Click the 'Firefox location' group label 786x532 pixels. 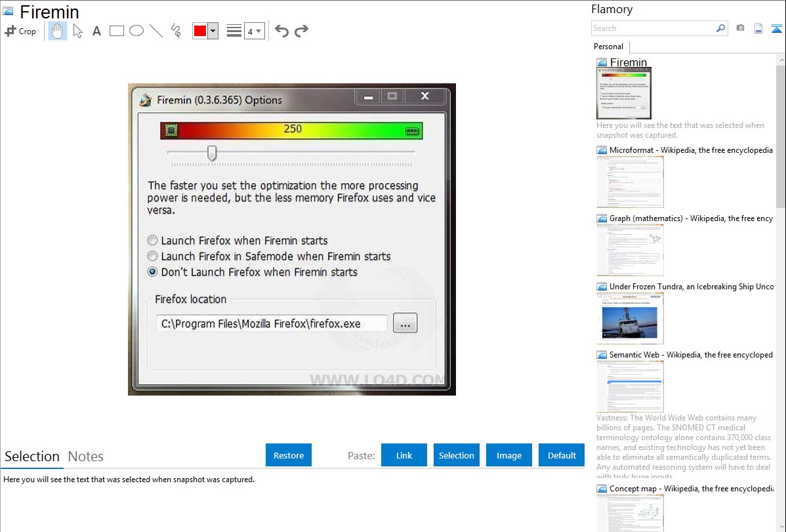(x=190, y=299)
